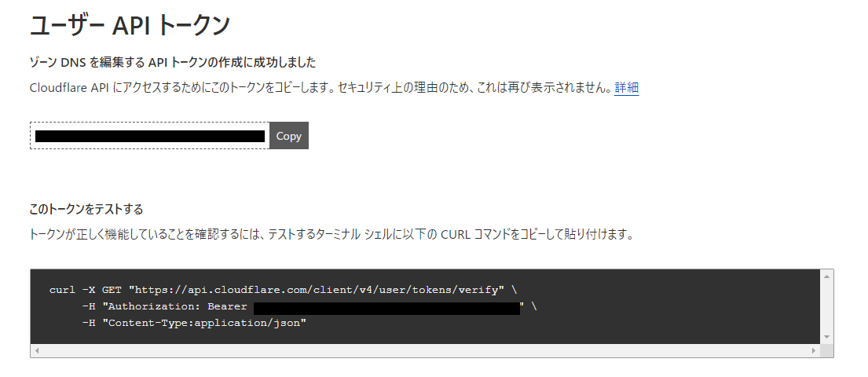Click the ユーザー API トークン heading
Viewport: 868px width, 377px height.
click(130, 25)
